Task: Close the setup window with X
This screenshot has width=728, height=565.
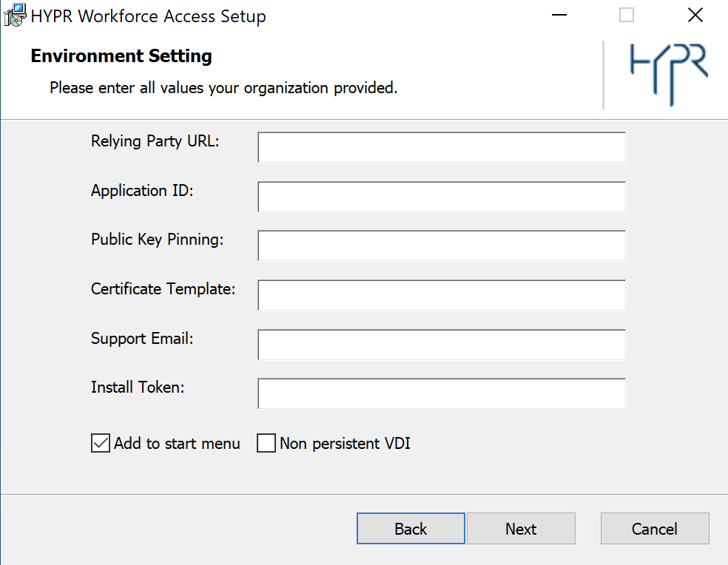Action: tap(695, 16)
